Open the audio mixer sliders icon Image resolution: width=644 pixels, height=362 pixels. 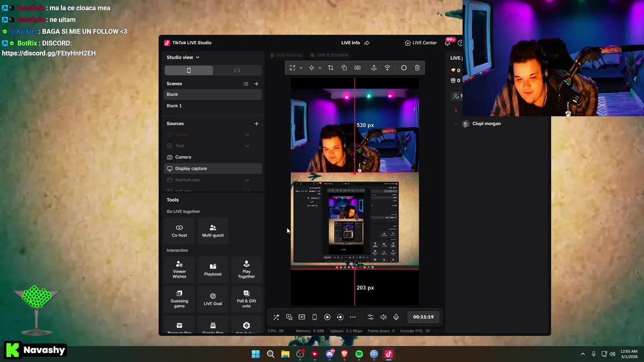[370, 317]
